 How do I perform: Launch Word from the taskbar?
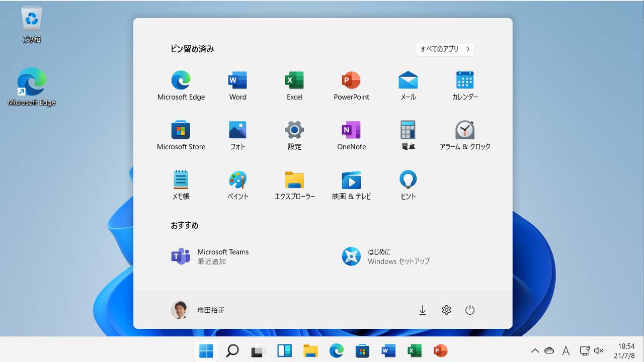(388, 350)
